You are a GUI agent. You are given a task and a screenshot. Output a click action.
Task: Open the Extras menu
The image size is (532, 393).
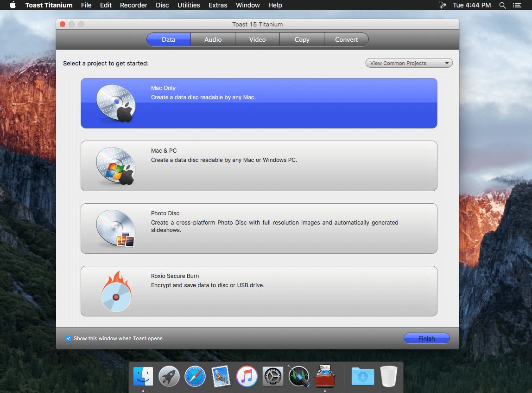[218, 5]
